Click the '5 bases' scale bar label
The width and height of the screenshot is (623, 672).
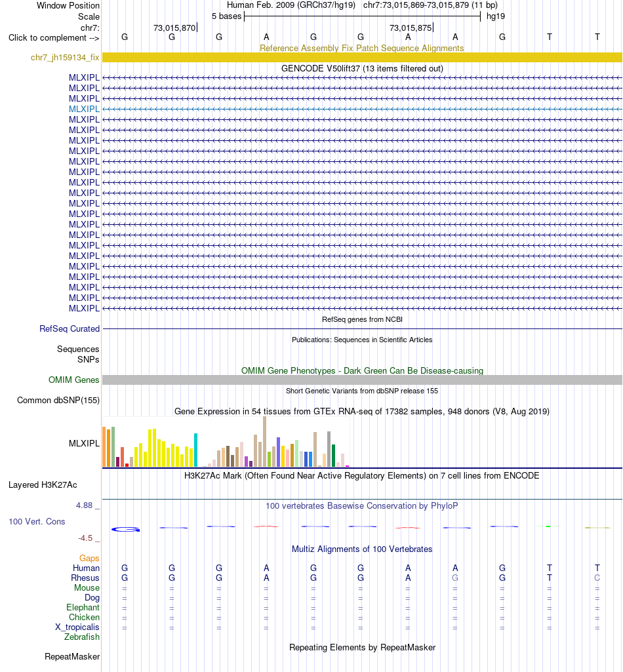point(226,16)
